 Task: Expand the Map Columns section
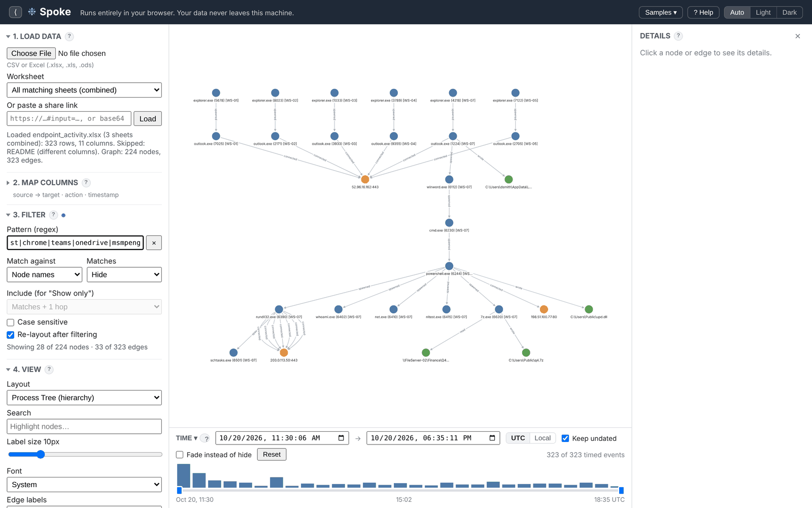point(46,182)
